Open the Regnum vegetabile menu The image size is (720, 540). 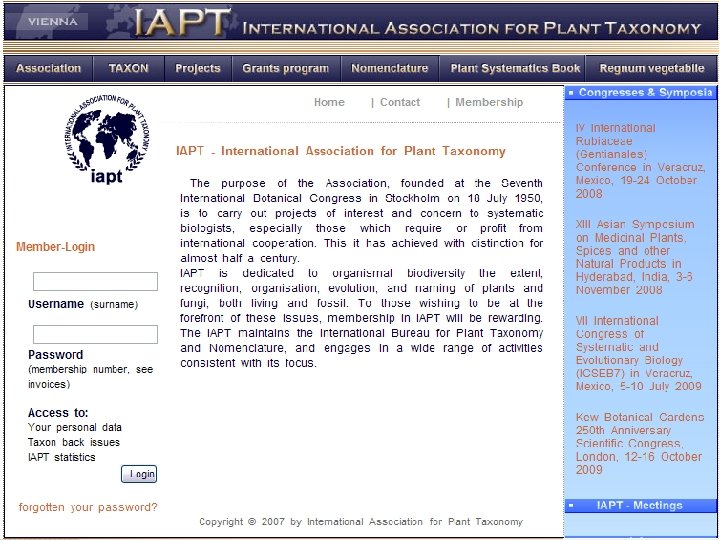(x=652, y=68)
